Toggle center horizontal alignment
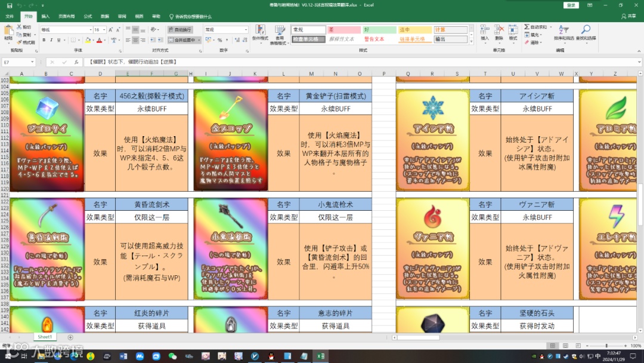This screenshot has width=644, height=363. coord(135,40)
